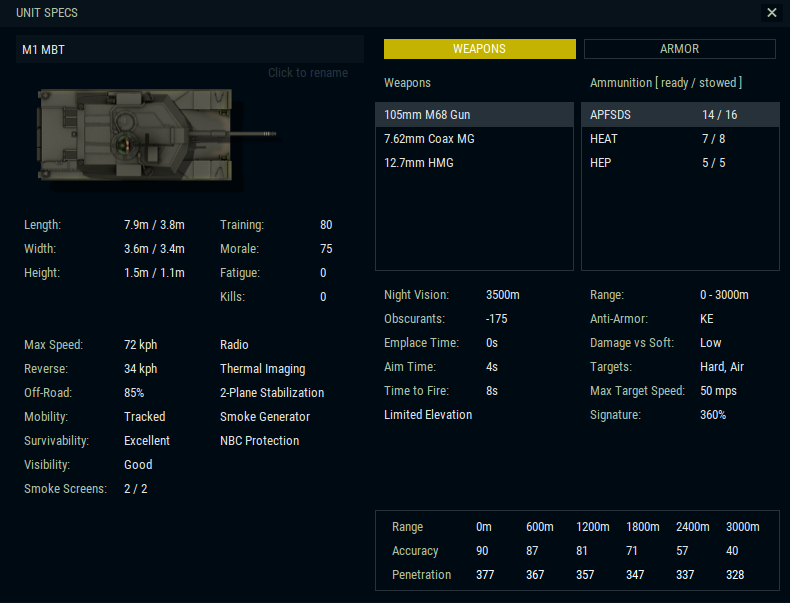Click the Visibility value Good
Image resolution: width=790 pixels, height=603 pixels.
(x=138, y=465)
